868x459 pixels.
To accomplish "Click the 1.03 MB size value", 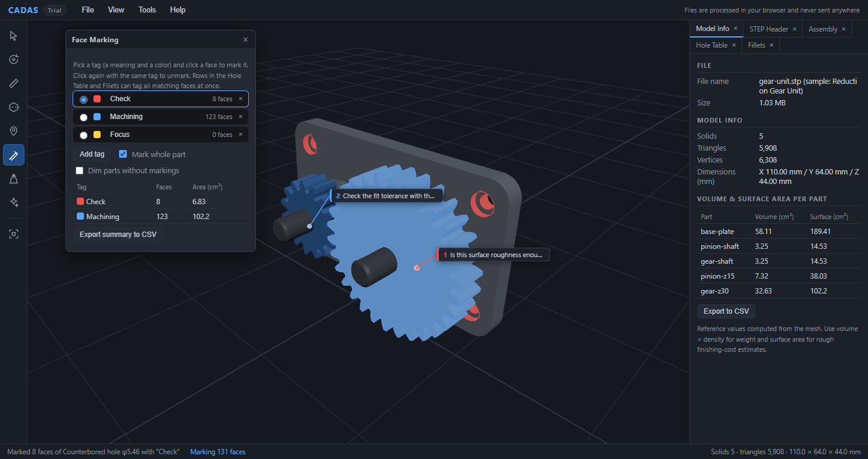I will tap(773, 103).
